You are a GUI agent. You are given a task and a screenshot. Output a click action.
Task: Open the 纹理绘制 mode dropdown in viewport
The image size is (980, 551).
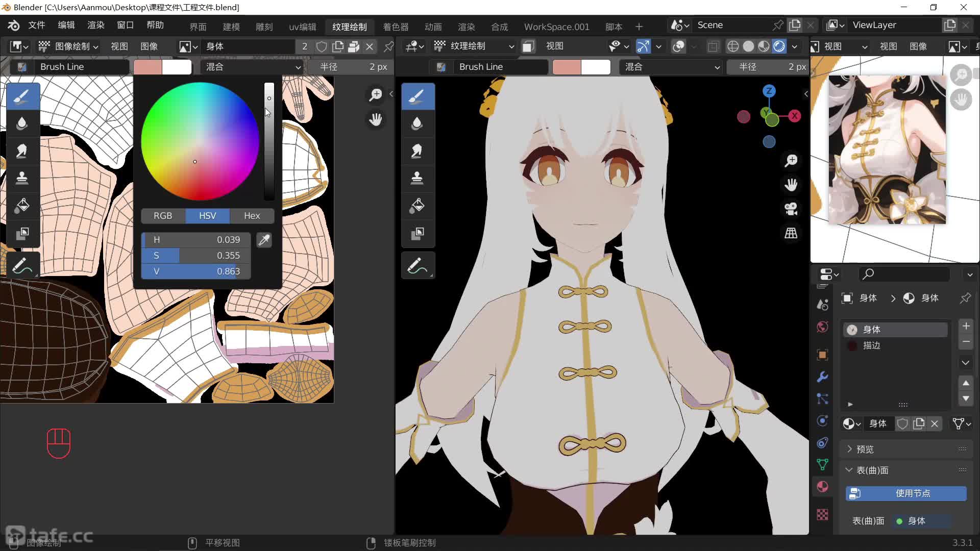coord(474,46)
